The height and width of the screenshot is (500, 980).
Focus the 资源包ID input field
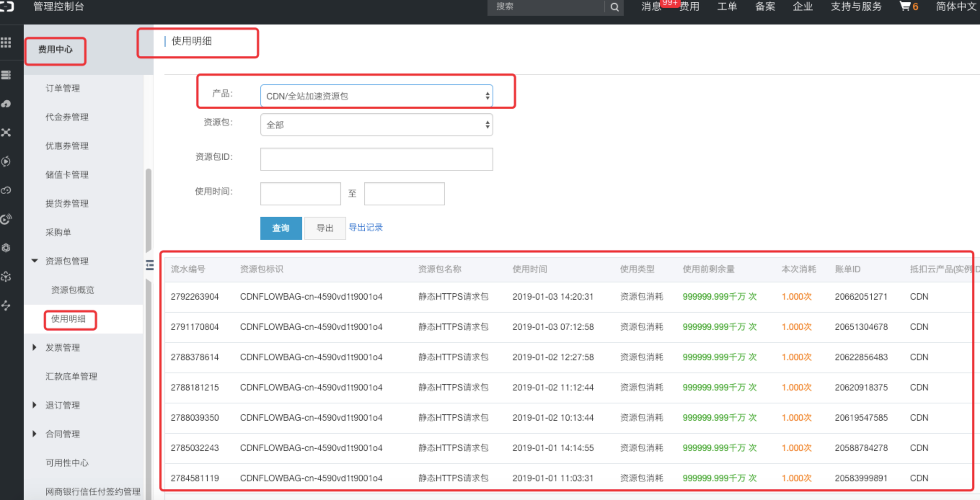click(376, 159)
